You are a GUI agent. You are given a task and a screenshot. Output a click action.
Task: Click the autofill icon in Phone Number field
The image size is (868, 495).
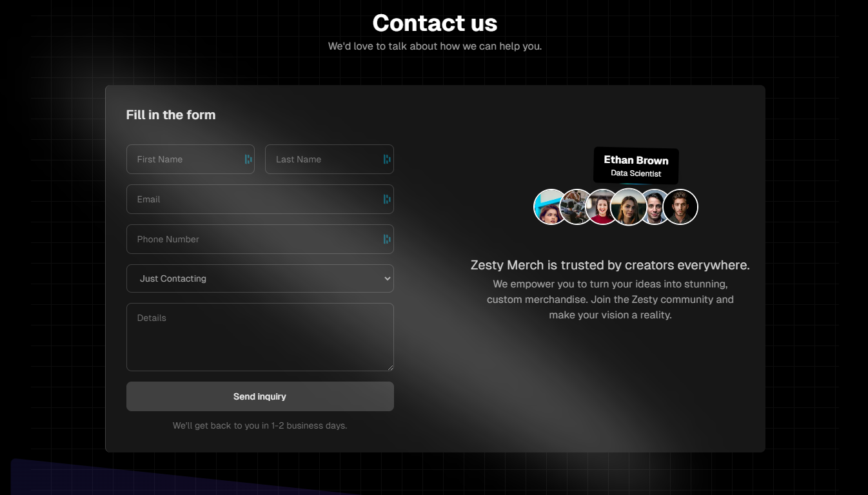point(387,239)
